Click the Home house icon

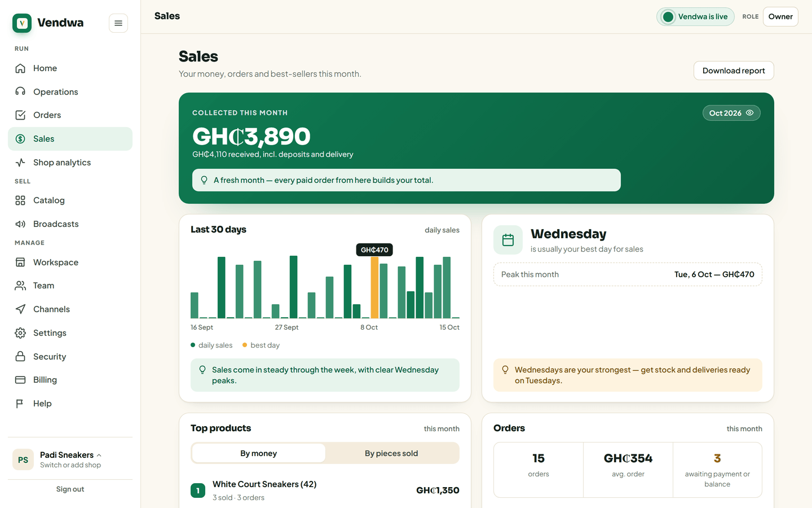click(20, 68)
